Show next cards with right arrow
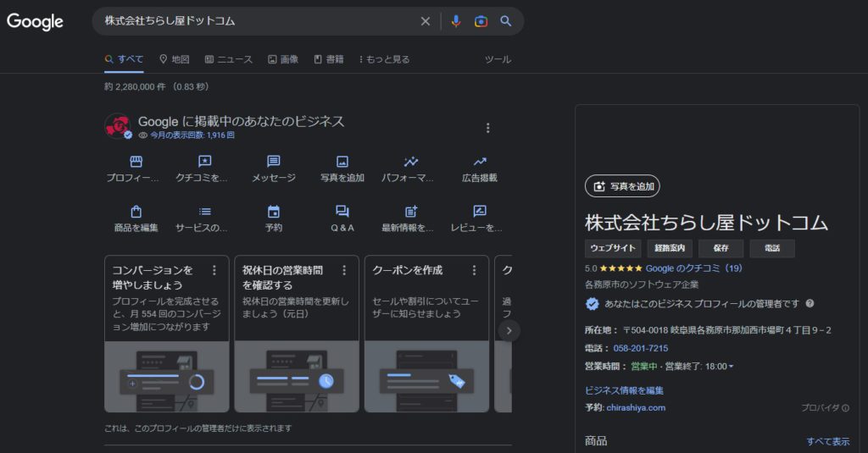868x453 pixels. pyautogui.click(x=509, y=331)
